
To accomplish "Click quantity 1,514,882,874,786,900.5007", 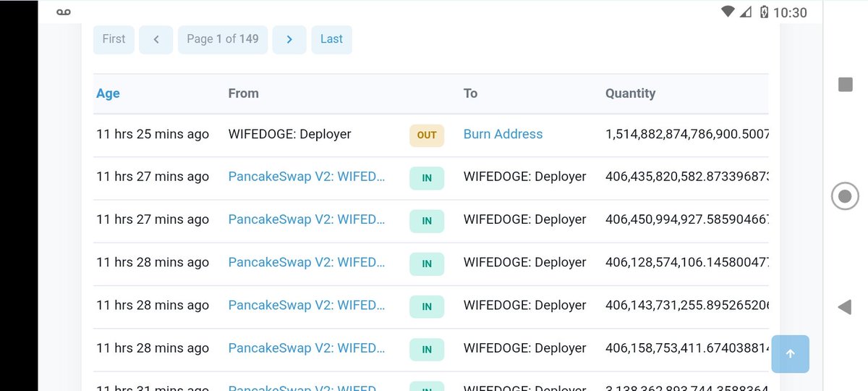I will coord(686,134).
